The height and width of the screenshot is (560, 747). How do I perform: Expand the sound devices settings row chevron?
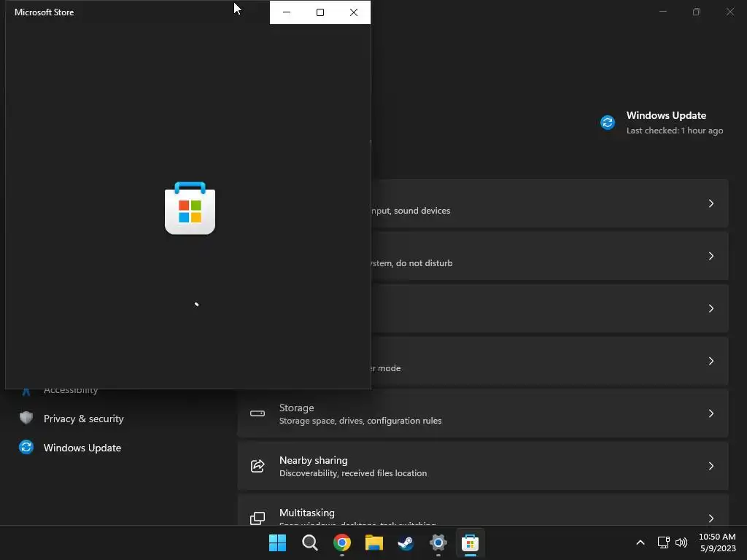tap(711, 203)
